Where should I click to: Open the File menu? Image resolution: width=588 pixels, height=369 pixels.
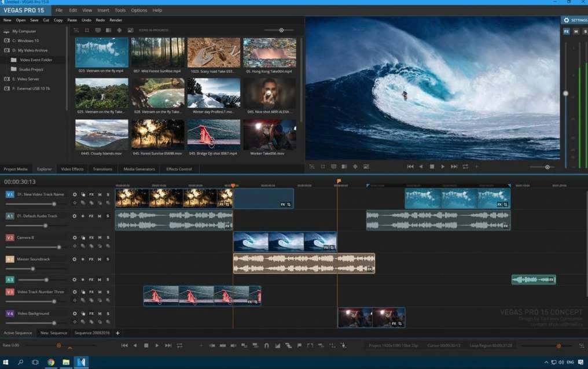pyautogui.click(x=59, y=10)
